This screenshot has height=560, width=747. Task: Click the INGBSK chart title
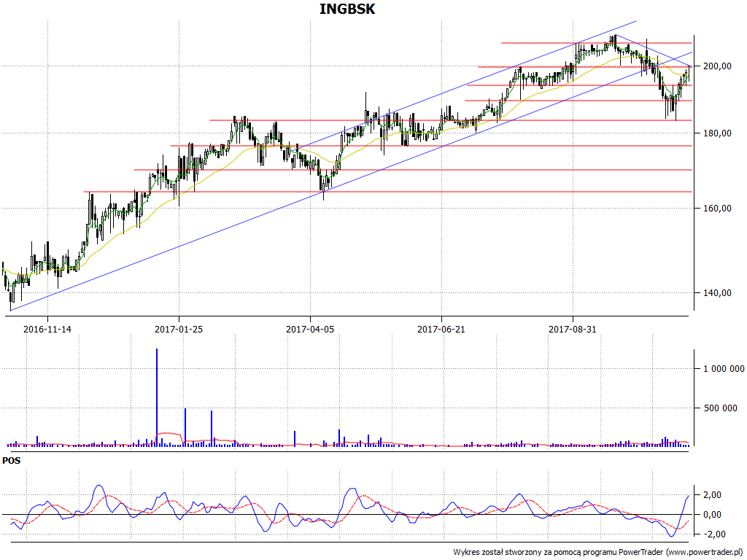click(x=347, y=9)
